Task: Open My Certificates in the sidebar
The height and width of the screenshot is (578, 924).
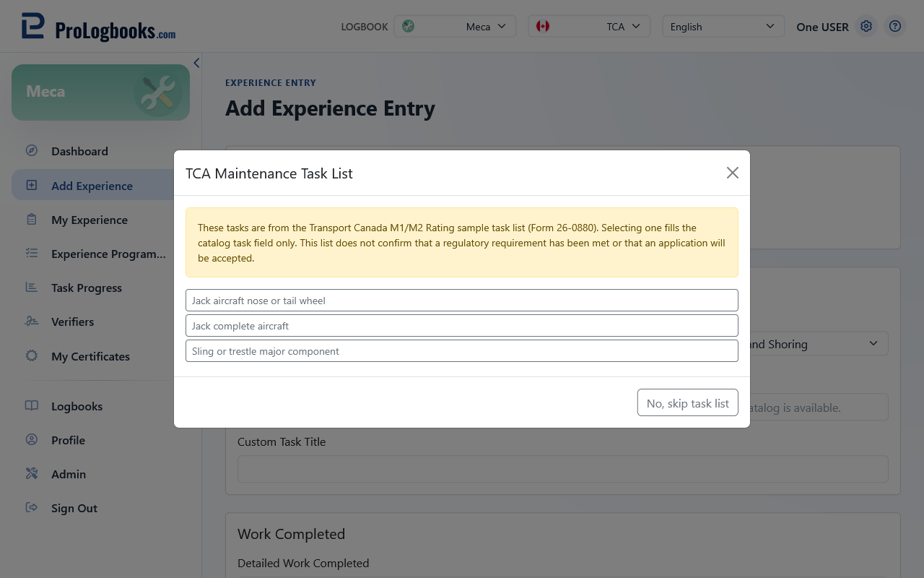Action: coord(101,356)
